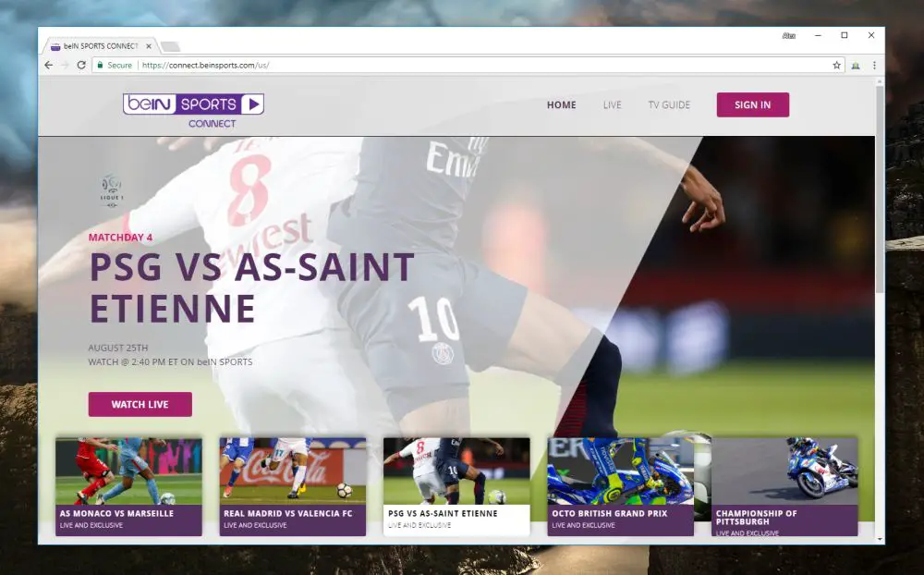
Task: Click the PSG VS AS-SAINT ETIENNE headline
Action: pyautogui.click(x=252, y=287)
